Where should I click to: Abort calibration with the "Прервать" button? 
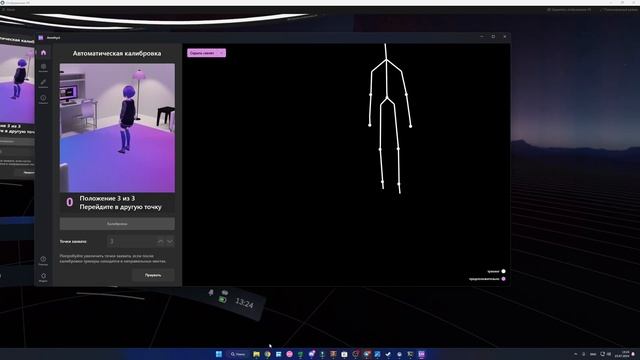pyautogui.click(x=153, y=275)
